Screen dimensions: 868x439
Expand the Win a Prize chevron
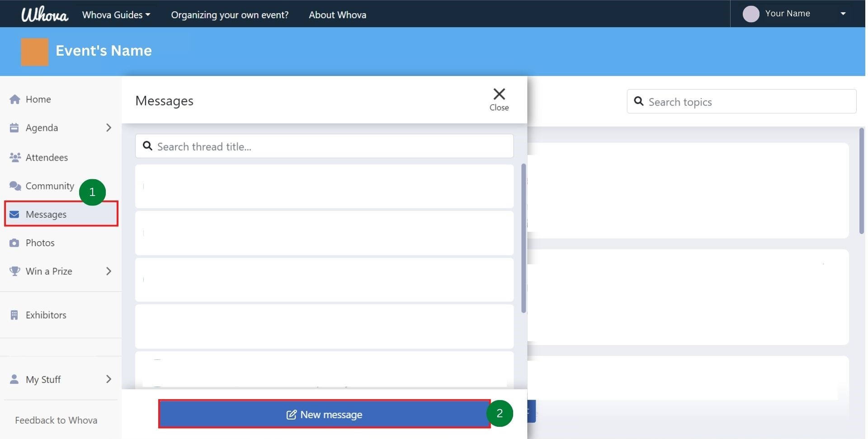(x=108, y=271)
